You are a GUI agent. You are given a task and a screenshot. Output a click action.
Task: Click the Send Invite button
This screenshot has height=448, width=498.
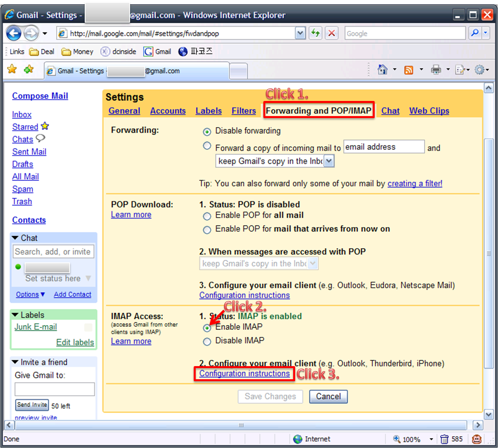coord(32,405)
